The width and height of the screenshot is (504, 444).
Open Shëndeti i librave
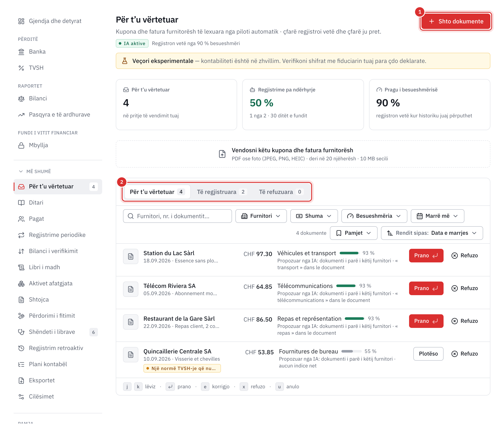tap(57, 332)
